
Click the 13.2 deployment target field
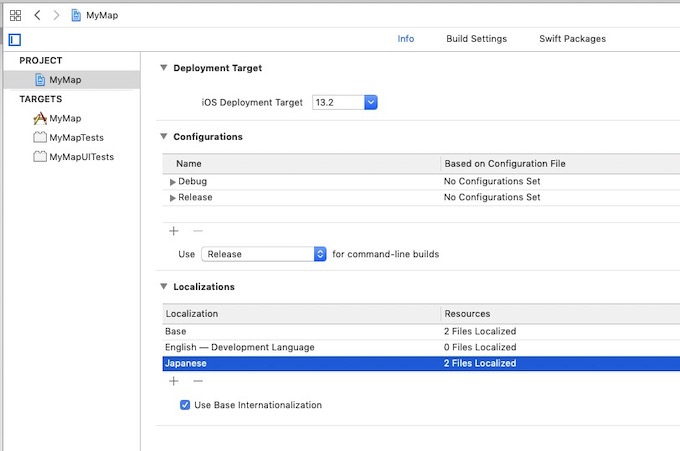tap(338, 102)
